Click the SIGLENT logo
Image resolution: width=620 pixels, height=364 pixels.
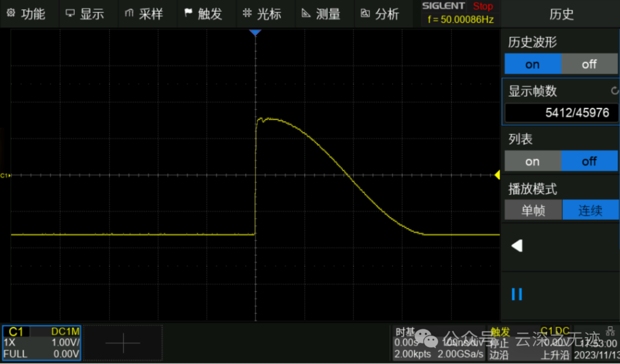(x=443, y=6)
